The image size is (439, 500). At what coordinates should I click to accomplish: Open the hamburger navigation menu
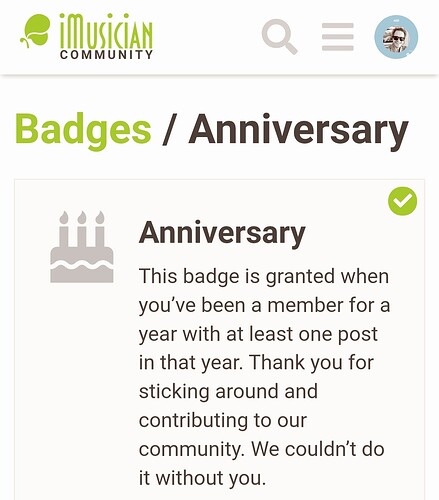point(338,37)
